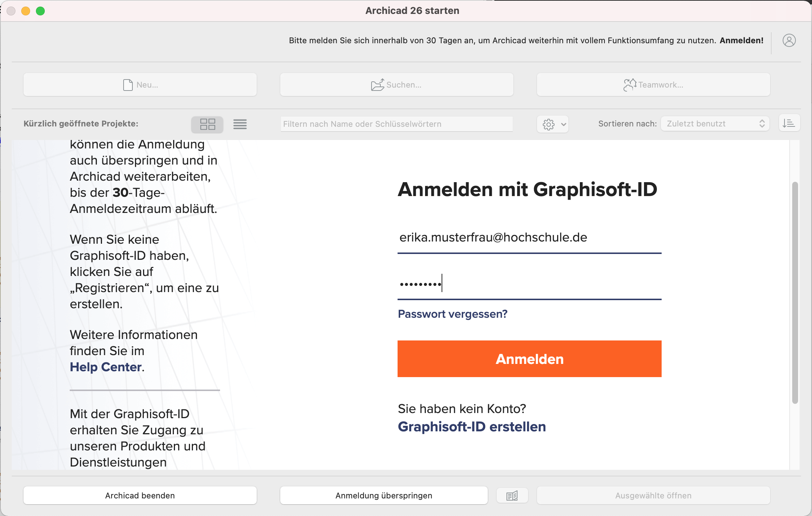The width and height of the screenshot is (812, 516).
Task: Toggle the sort order icon
Action: coord(789,123)
